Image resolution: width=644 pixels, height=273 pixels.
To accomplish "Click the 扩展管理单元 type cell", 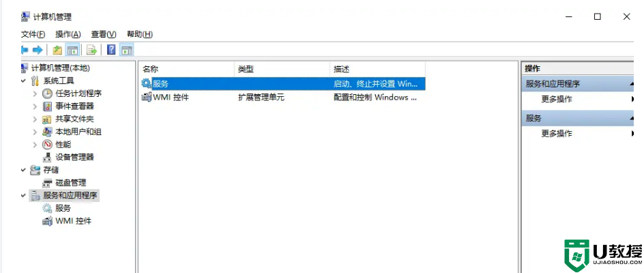I will tap(261, 98).
